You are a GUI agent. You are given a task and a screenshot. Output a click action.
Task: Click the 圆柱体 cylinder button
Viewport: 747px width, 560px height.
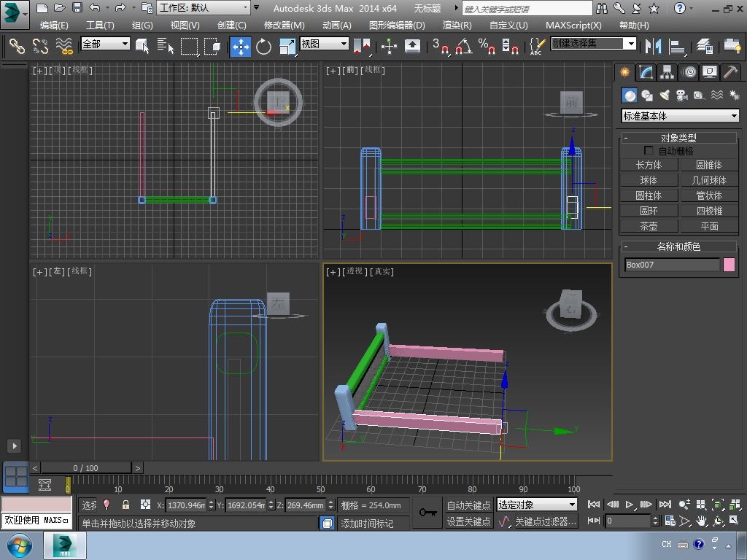pos(648,195)
